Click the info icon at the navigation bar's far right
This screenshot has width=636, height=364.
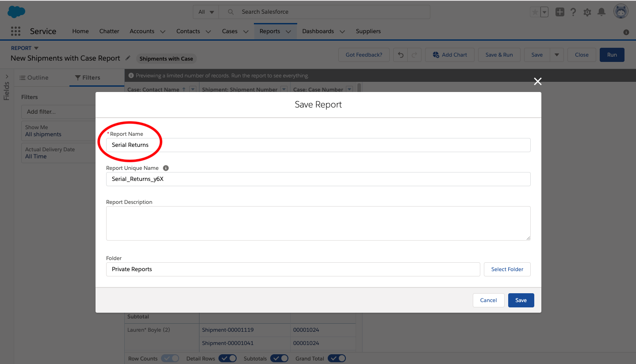tap(626, 32)
